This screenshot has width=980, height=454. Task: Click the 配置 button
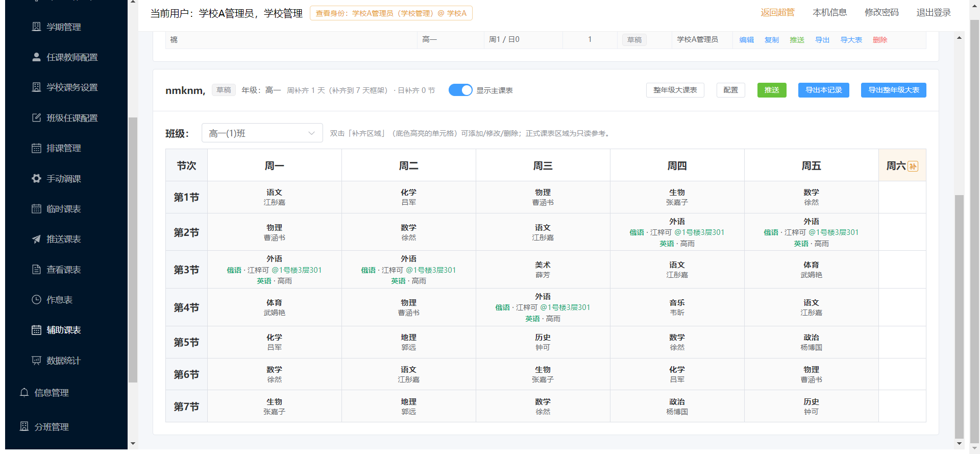(x=730, y=90)
